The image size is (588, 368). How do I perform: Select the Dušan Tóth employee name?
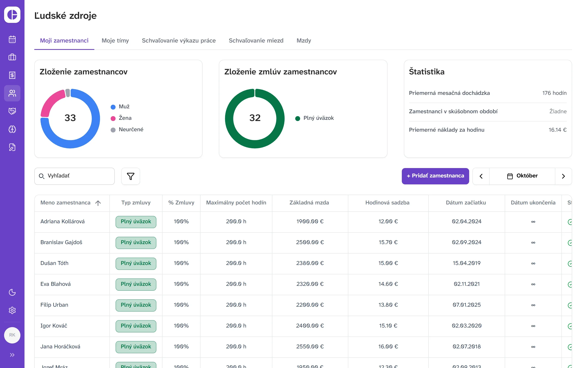point(55,263)
